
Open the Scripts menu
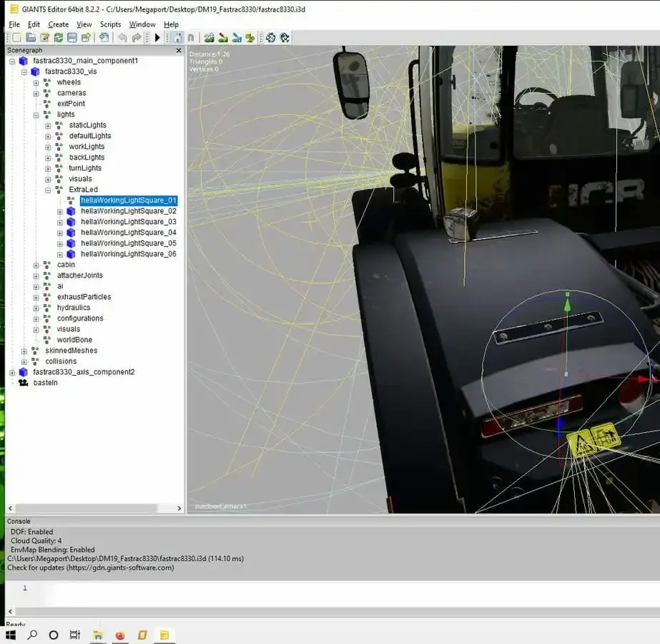[110, 24]
